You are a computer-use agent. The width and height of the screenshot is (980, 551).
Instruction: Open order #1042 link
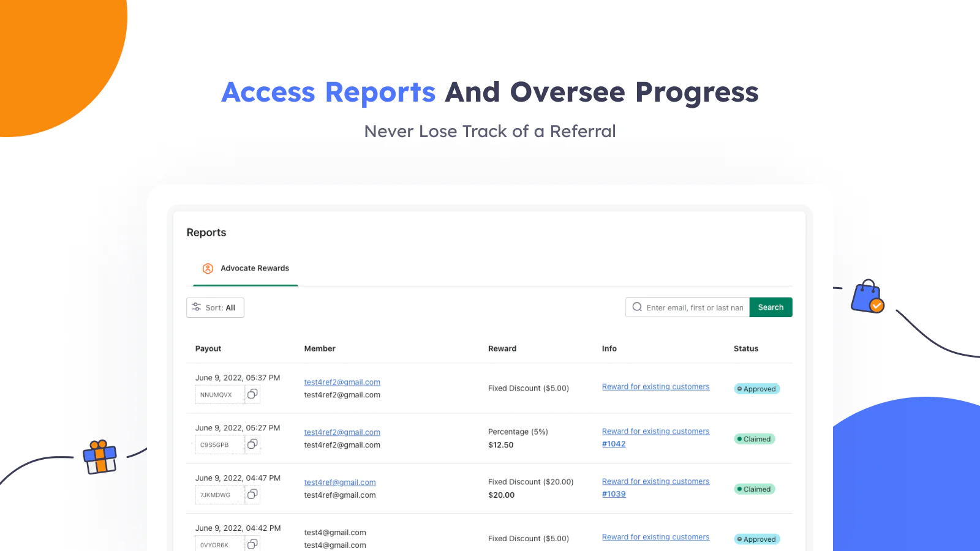[x=614, y=444]
